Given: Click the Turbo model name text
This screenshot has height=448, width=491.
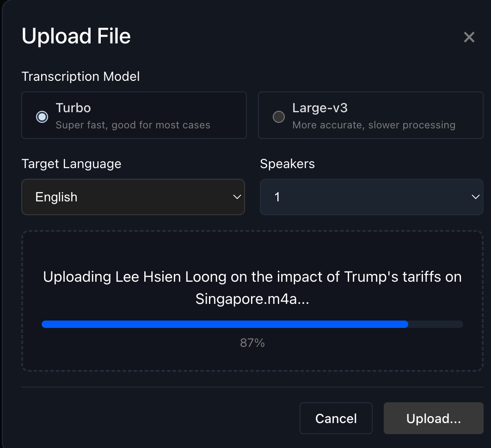Looking at the screenshot, I should pyautogui.click(x=73, y=108).
